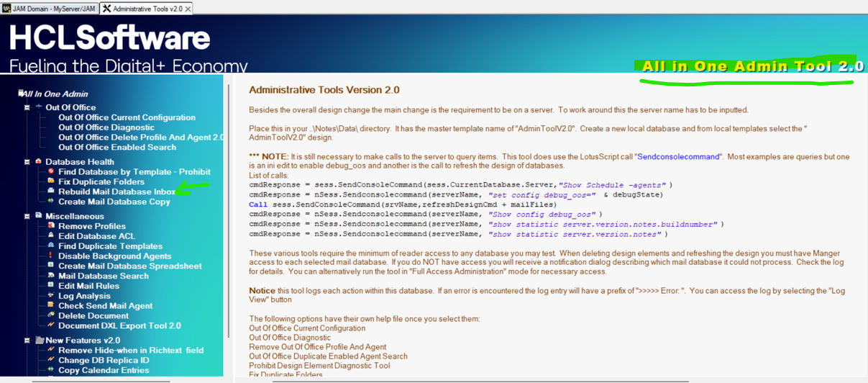Click the Remove Profiles red X icon
Screen dimensions: 868x383
[51, 226]
